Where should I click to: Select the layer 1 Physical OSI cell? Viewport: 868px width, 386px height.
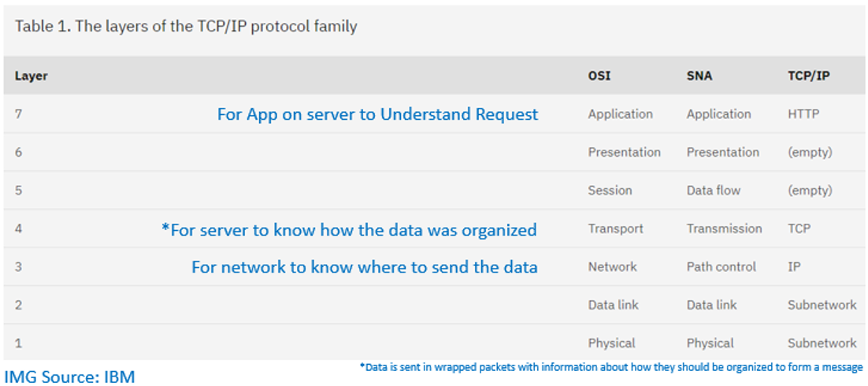point(611,343)
